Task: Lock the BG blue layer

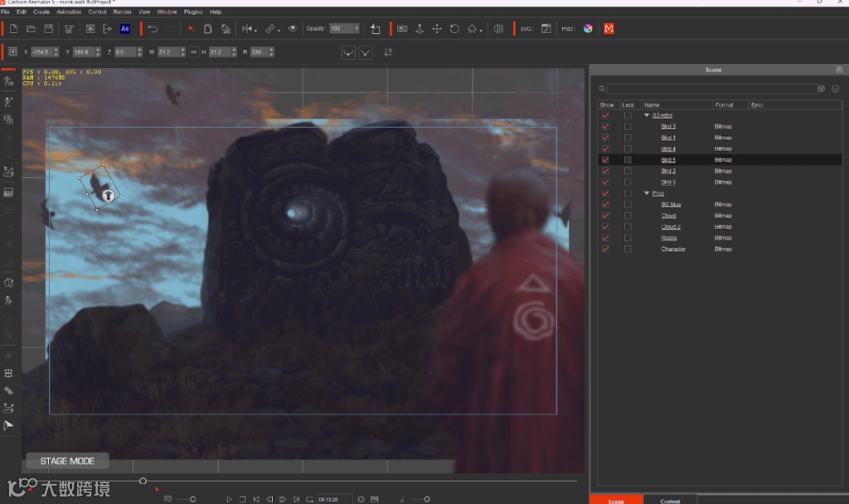Action: click(x=628, y=205)
